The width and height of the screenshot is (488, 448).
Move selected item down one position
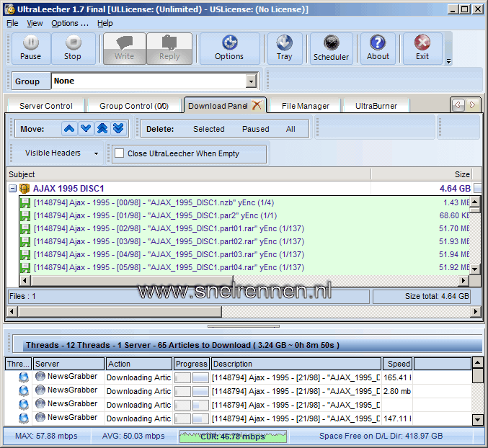click(86, 128)
